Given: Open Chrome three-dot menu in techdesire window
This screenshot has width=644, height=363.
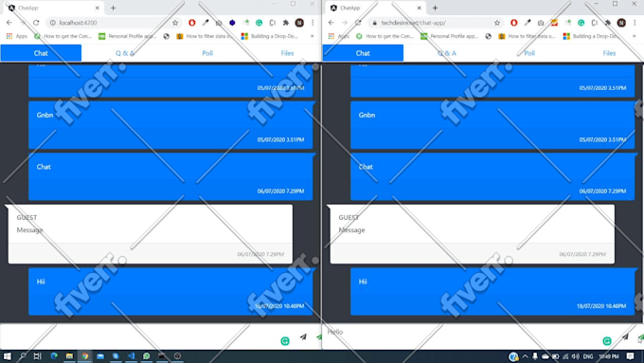Looking at the screenshot, I should tap(635, 23).
